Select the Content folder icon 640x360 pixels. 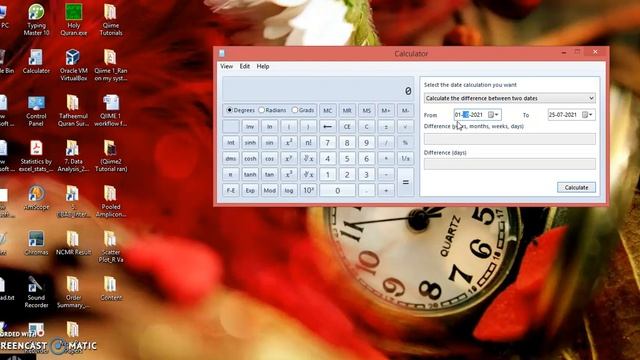111,289
